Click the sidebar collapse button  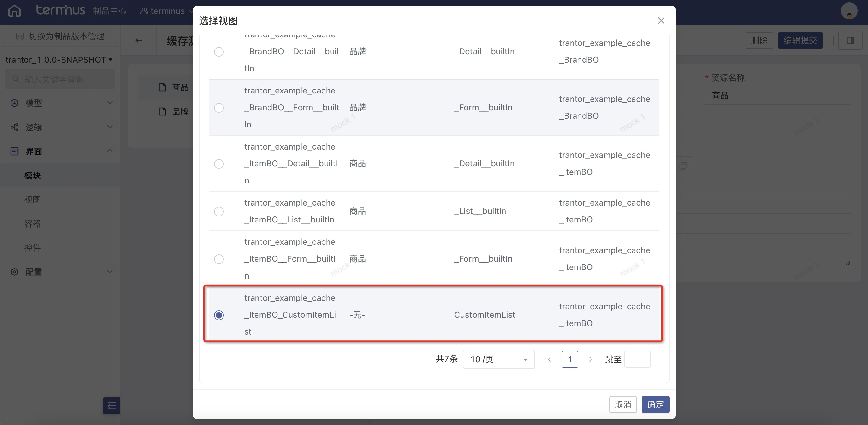112,405
